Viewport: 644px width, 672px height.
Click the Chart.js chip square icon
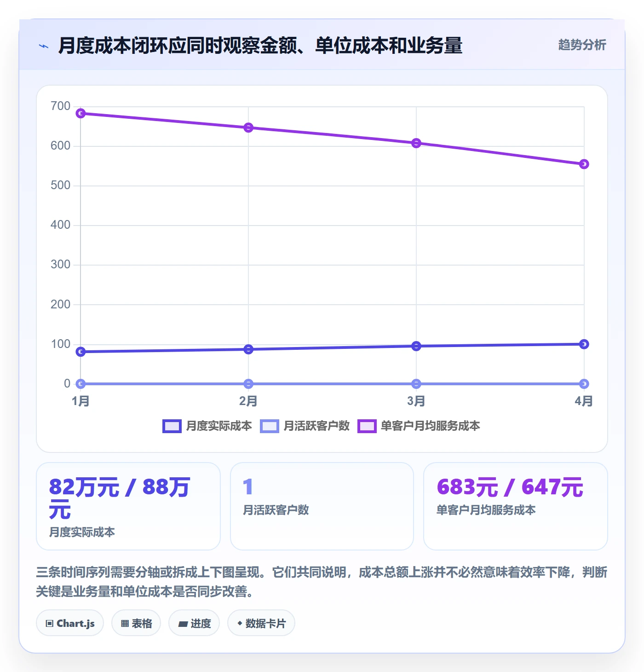point(50,624)
